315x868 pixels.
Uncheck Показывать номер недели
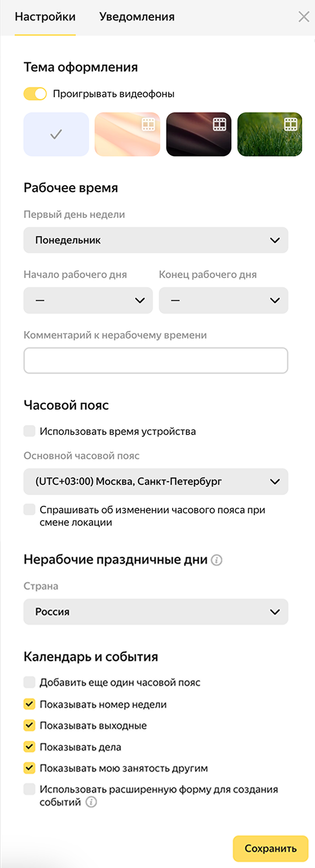(x=30, y=704)
